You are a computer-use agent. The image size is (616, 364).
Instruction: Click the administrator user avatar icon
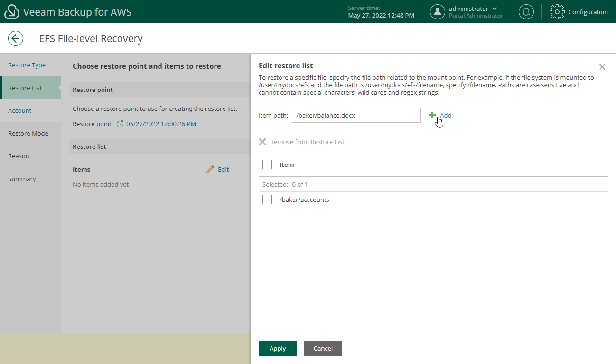tap(437, 11)
